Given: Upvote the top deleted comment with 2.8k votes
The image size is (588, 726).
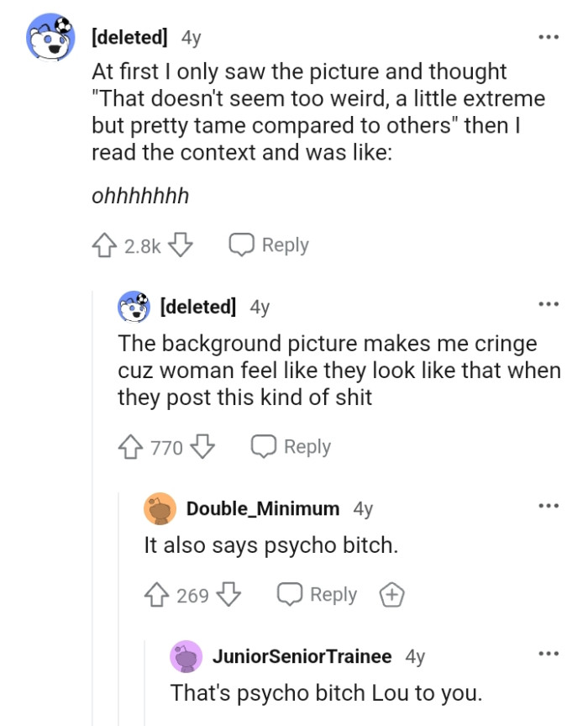Looking at the screenshot, I should pyautogui.click(x=103, y=245).
